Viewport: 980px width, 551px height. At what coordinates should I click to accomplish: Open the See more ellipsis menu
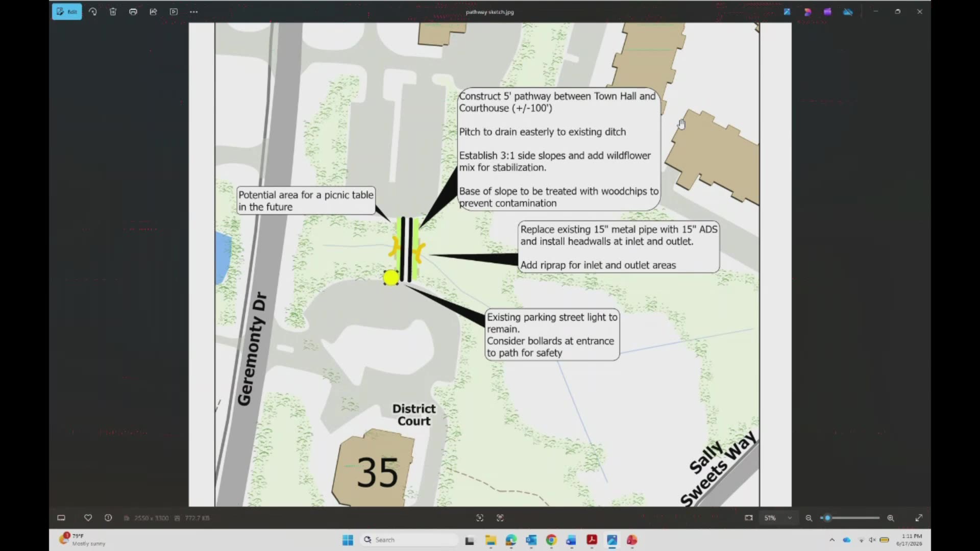(x=194, y=12)
